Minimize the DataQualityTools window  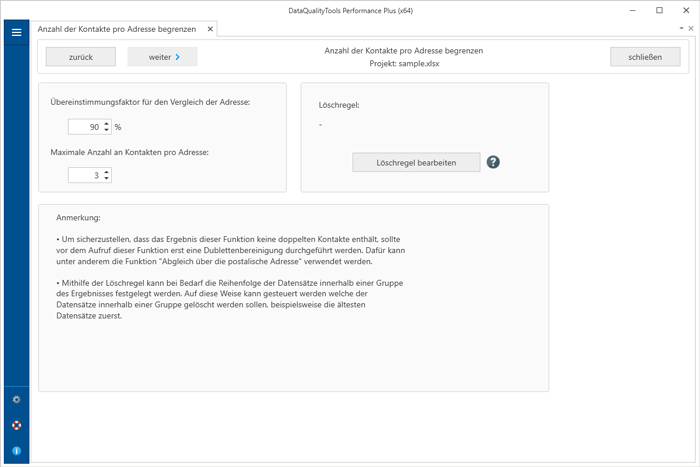point(633,10)
